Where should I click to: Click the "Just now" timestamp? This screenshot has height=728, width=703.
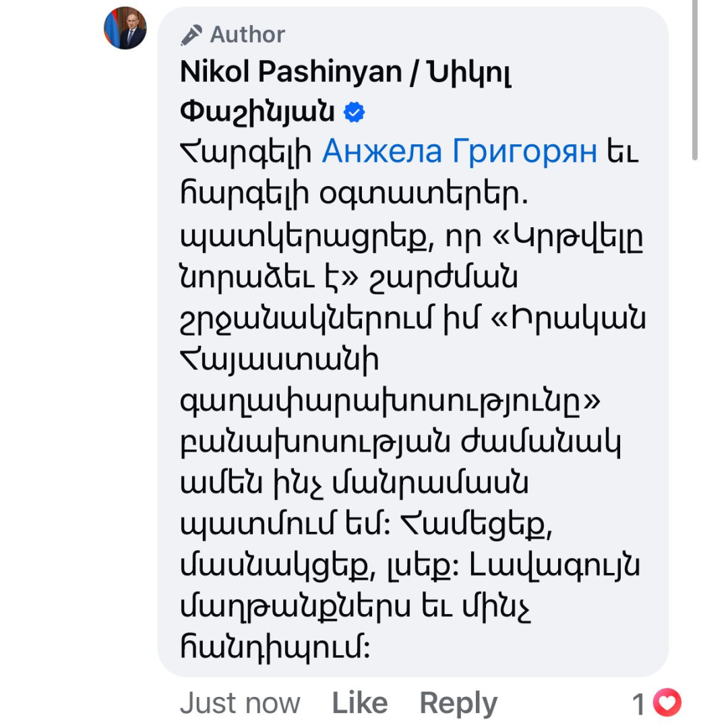coord(240,703)
